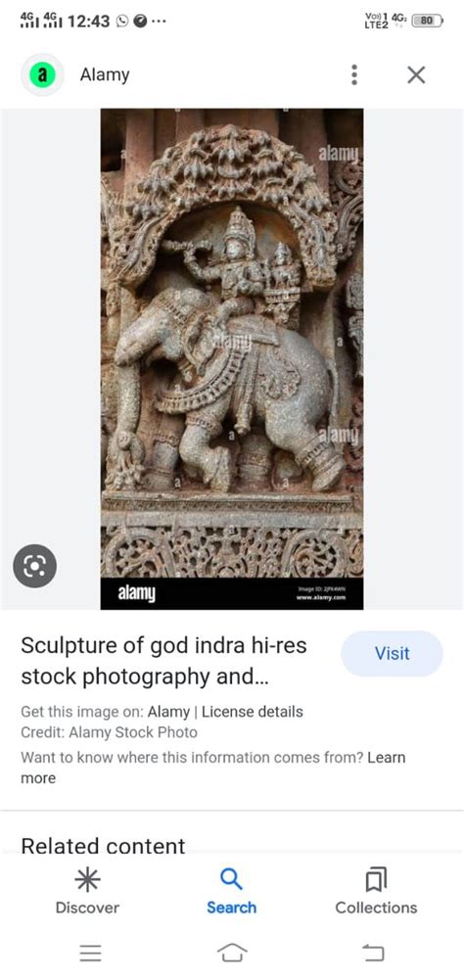Tap the Google Lens search icon
464x980 pixels.
tap(35, 566)
